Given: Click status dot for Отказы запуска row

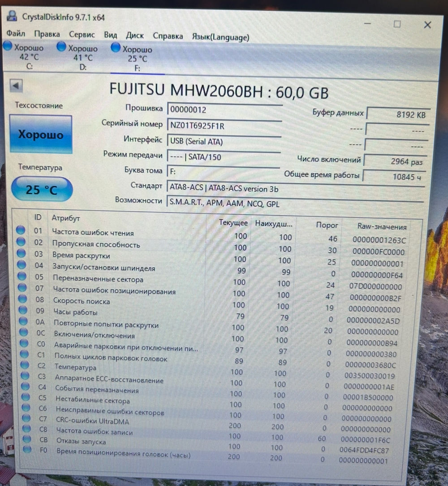Looking at the screenshot, I should click(x=26, y=438).
